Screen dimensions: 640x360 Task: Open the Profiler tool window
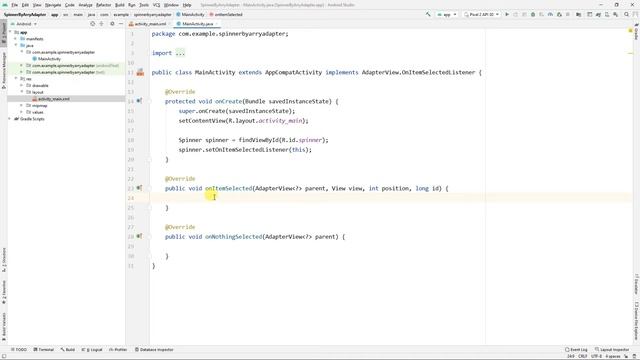point(118,350)
